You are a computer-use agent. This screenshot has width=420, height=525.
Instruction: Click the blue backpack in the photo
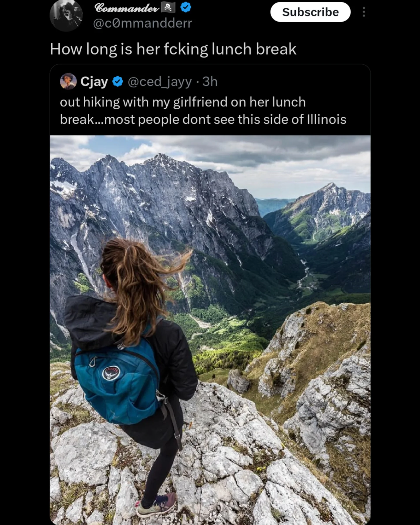click(x=117, y=385)
